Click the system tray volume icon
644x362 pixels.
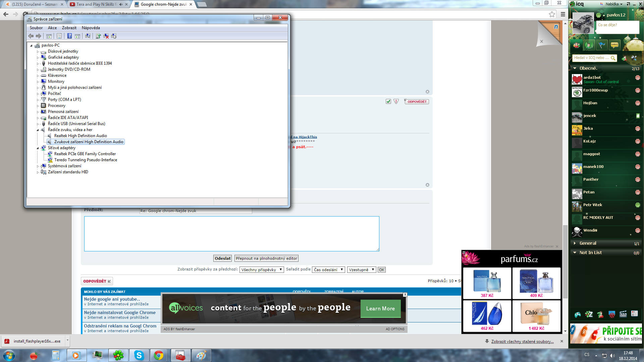pyautogui.click(x=612, y=355)
